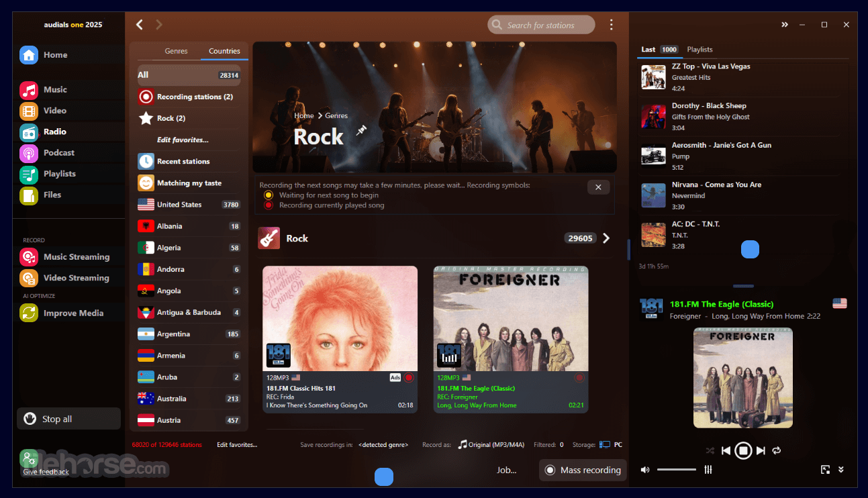The height and width of the screenshot is (498, 868).
Task: Open the Playlists sidebar icon
Action: click(29, 175)
